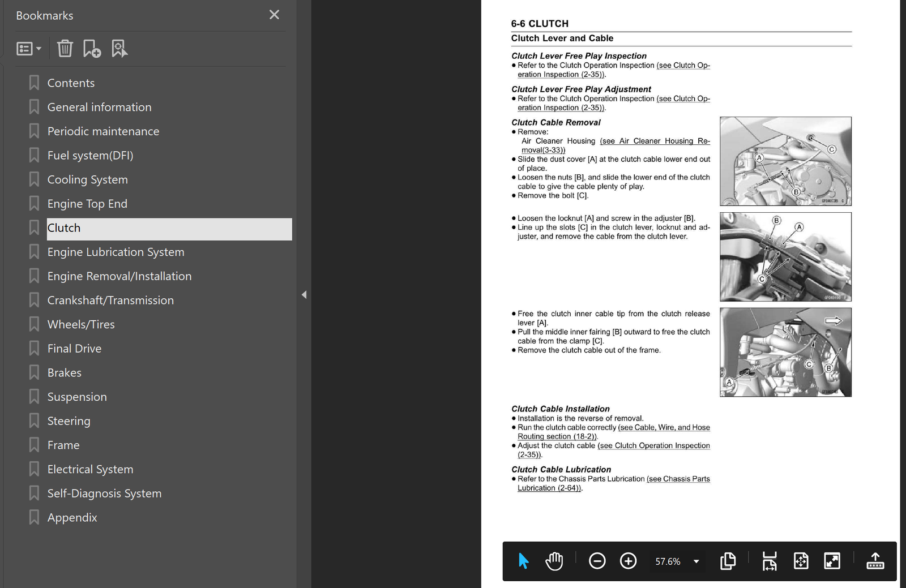Click the 57.6% zoom value field

pos(668,561)
